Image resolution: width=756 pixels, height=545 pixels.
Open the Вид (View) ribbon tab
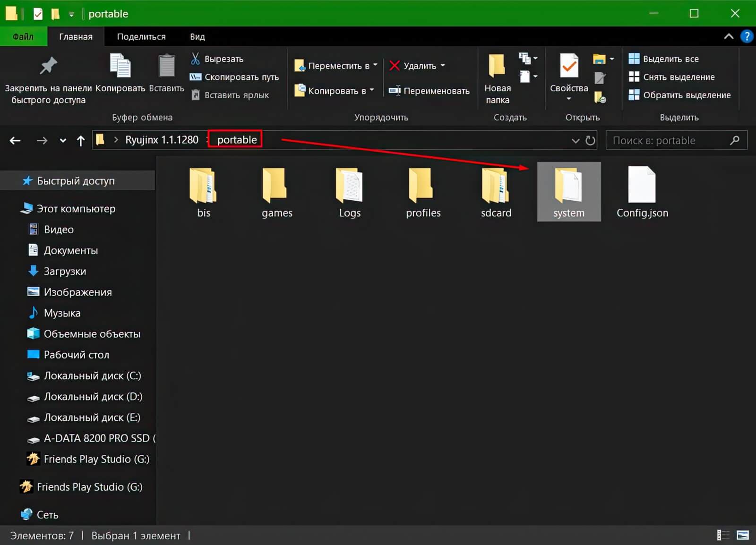(197, 36)
